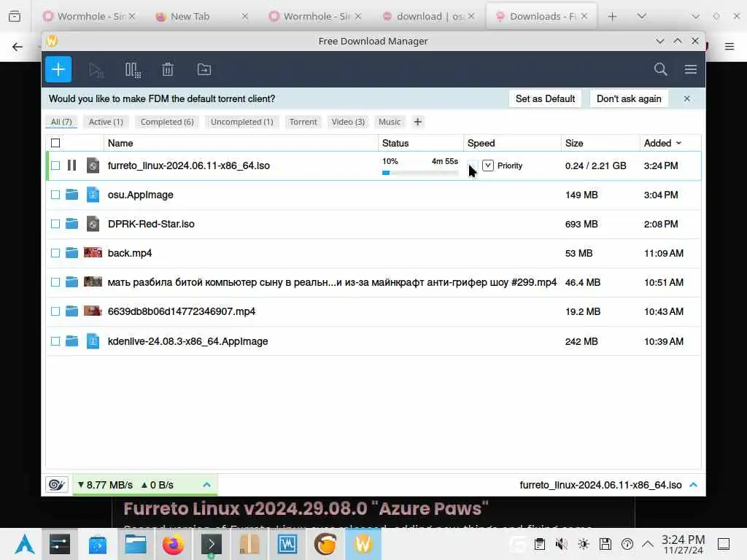The width and height of the screenshot is (747, 560).
Task: Show hidden system tray icons
Action: 648,544
